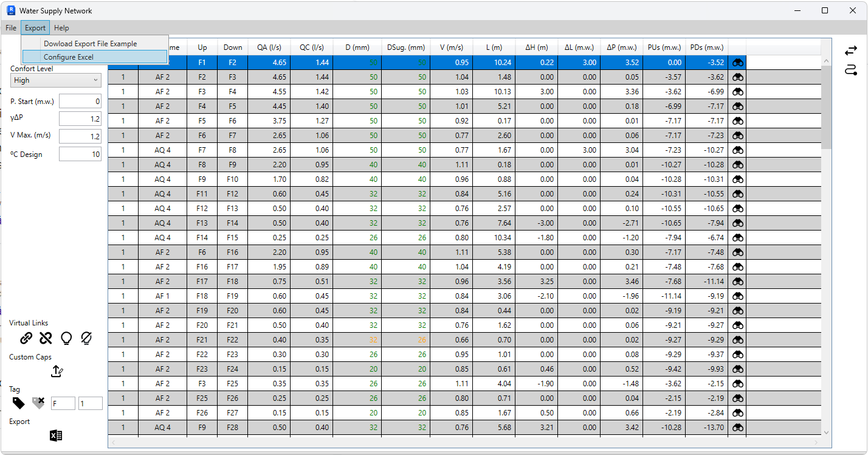Click the curved route path icon

pyautogui.click(x=851, y=70)
